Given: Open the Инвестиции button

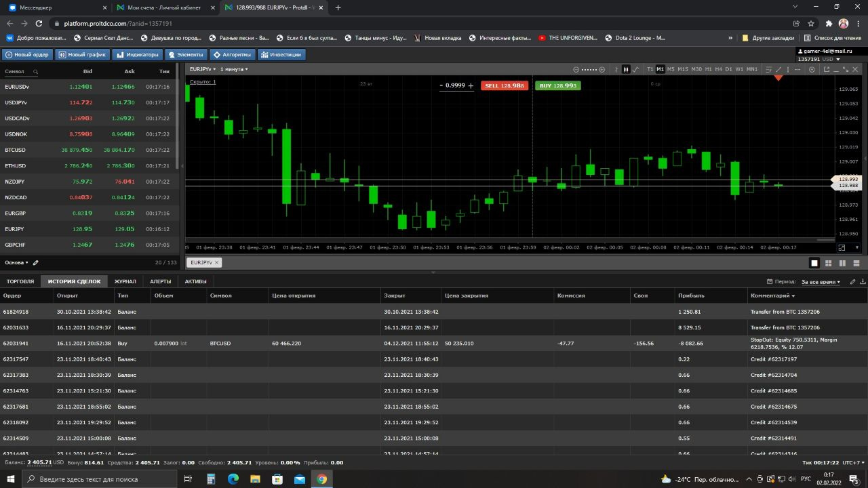Looking at the screenshot, I should coord(281,54).
